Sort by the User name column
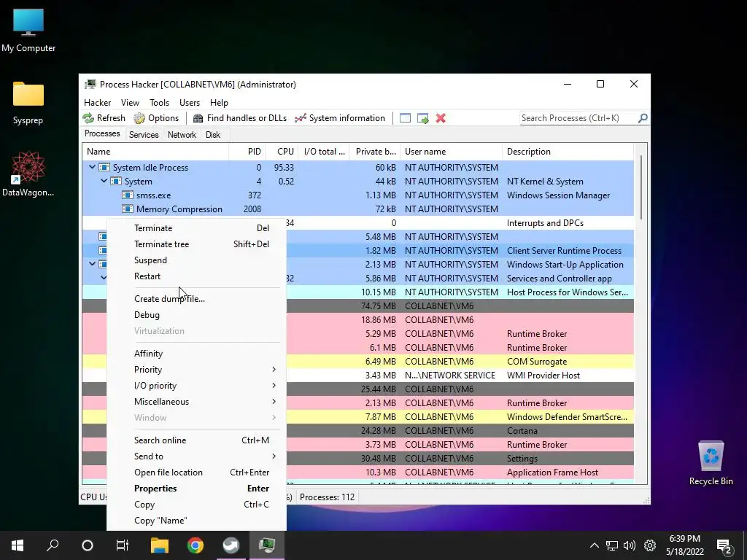 (451, 152)
